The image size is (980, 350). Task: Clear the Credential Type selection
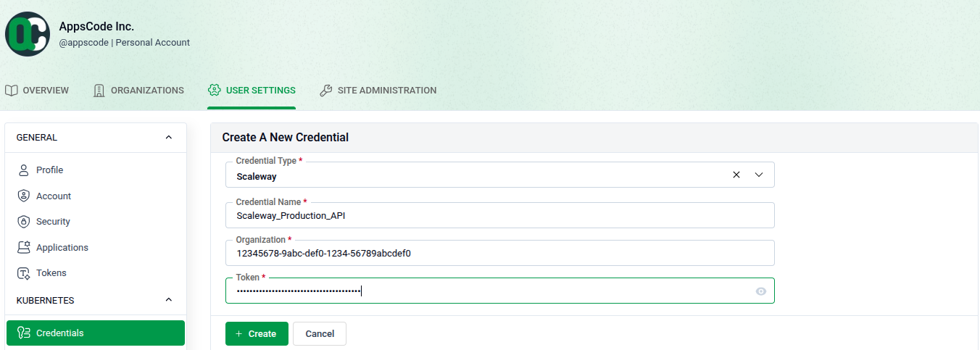coord(736,175)
